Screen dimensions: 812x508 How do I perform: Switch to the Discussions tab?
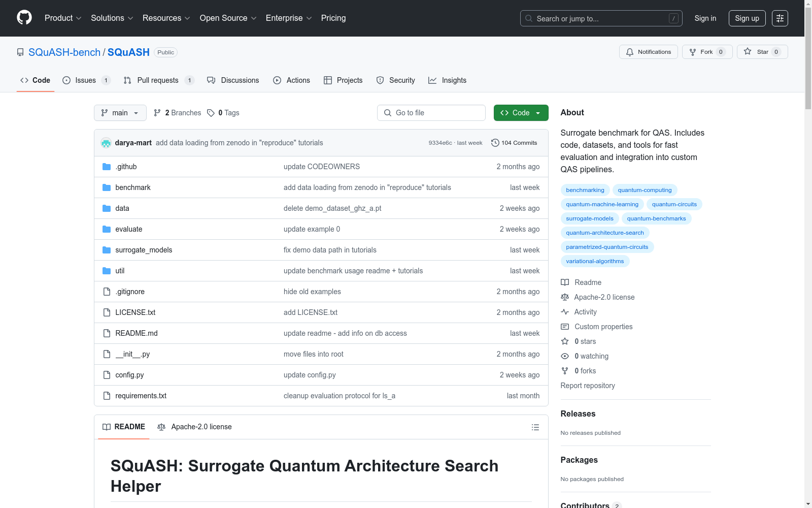233,80
